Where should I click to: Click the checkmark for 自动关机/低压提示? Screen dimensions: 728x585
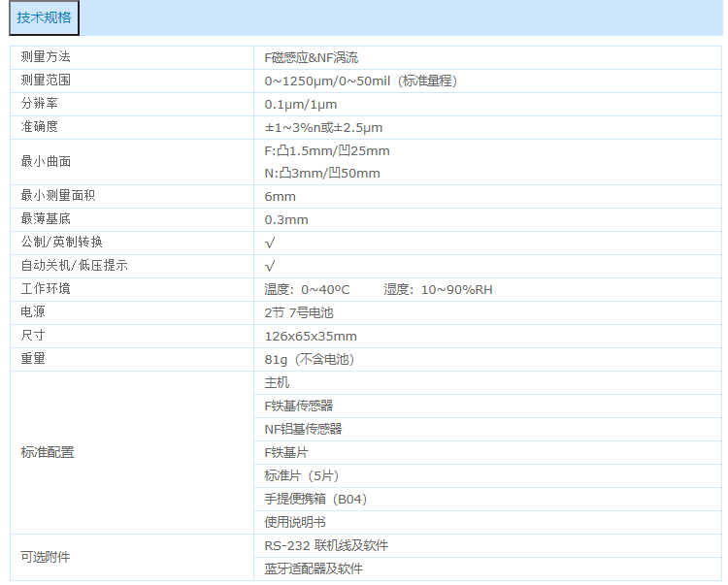(270, 267)
